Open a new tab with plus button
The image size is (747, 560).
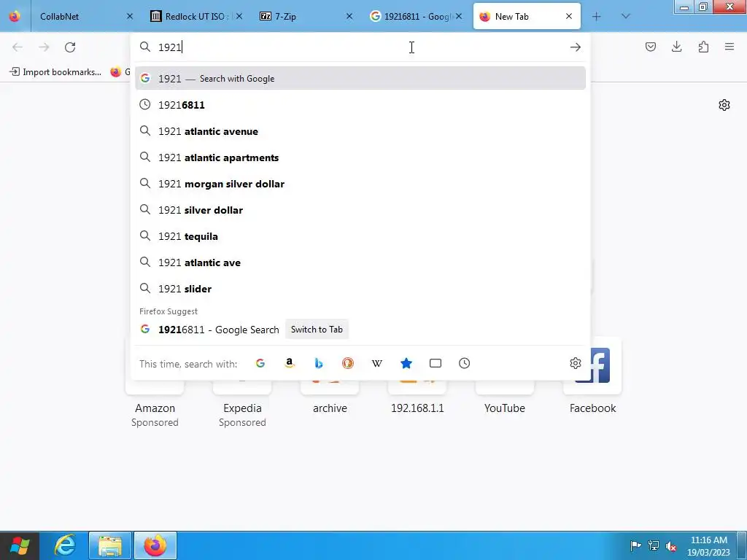(597, 17)
